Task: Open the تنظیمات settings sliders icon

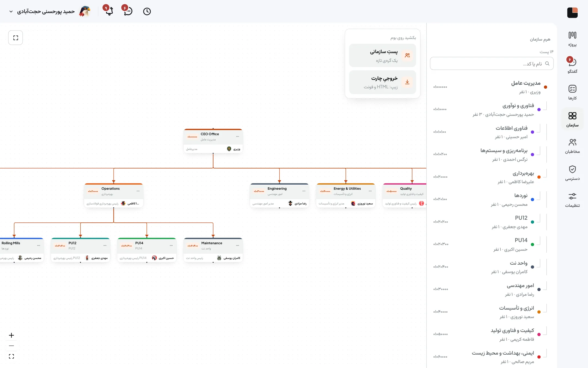Action: (572, 200)
